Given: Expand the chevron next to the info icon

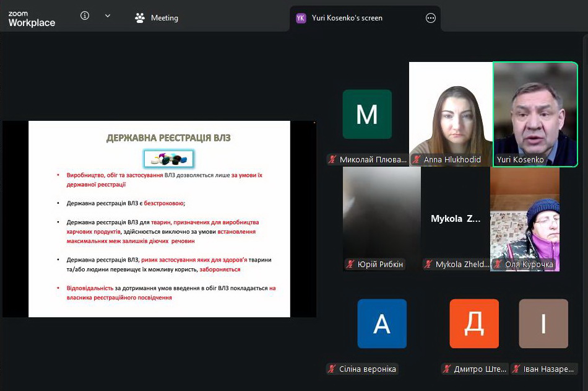Looking at the screenshot, I should click(x=108, y=16).
